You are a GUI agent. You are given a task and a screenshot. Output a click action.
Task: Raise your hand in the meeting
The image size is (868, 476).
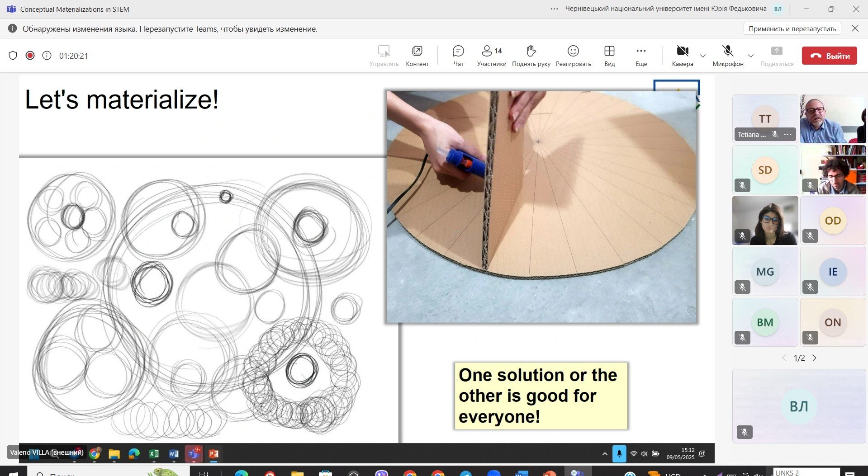(531, 56)
